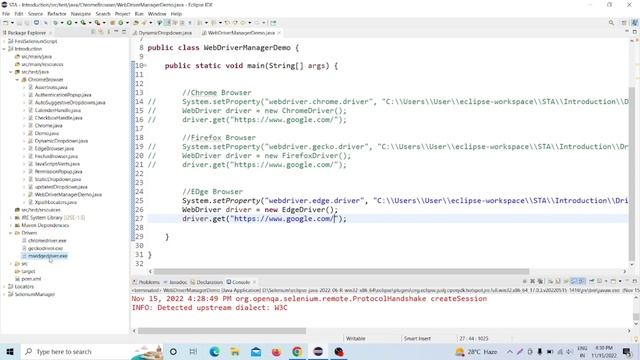Click the Windows Start button

pos(10,351)
